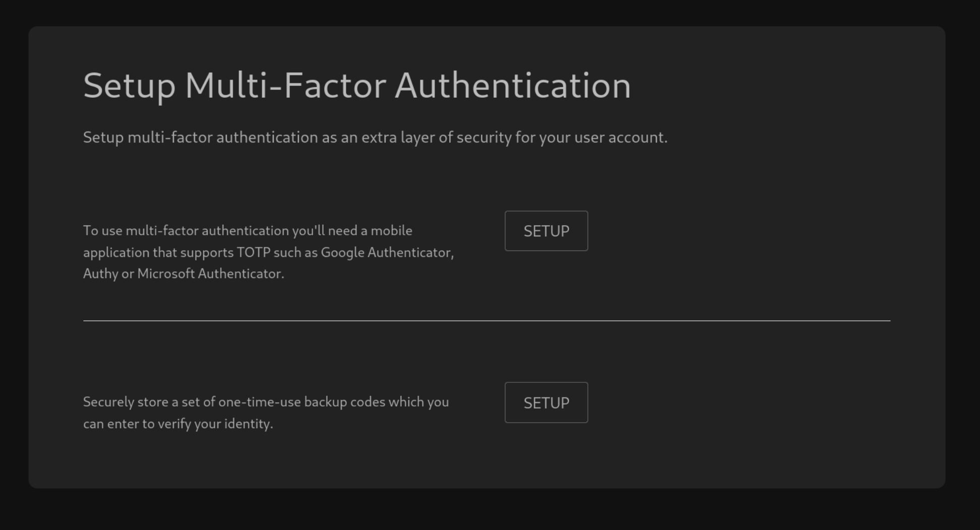Click the word "Authentication" in the heading
980x530 pixels.
coord(512,86)
